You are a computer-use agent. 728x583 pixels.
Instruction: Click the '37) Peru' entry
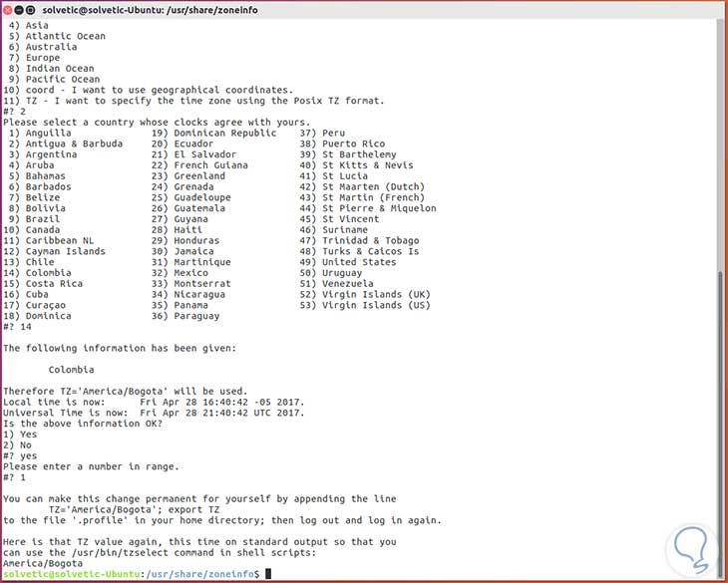tap(322, 134)
